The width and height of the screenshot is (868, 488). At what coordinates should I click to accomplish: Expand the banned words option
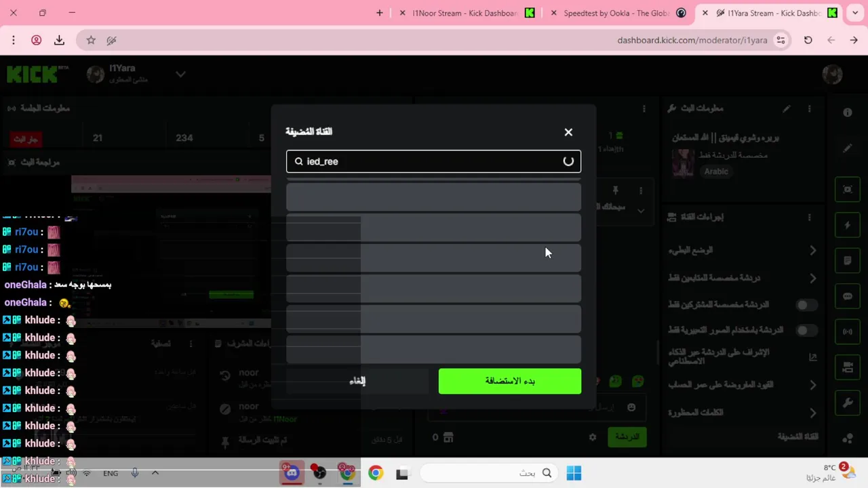[812, 412]
